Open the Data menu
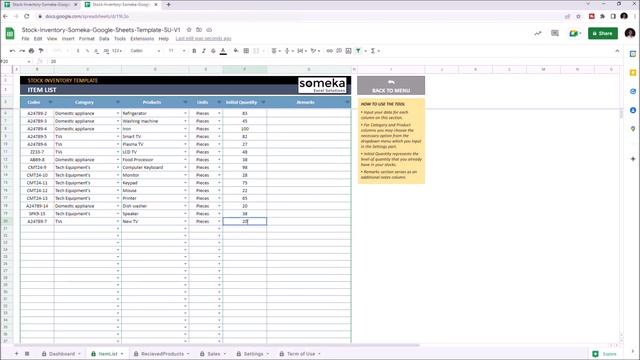640x360 pixels. pyautogui.click(x=104, y=39)
